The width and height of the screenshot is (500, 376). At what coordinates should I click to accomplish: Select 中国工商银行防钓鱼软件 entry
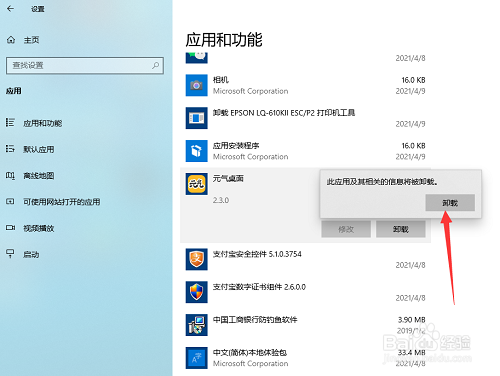coord(255,320)
